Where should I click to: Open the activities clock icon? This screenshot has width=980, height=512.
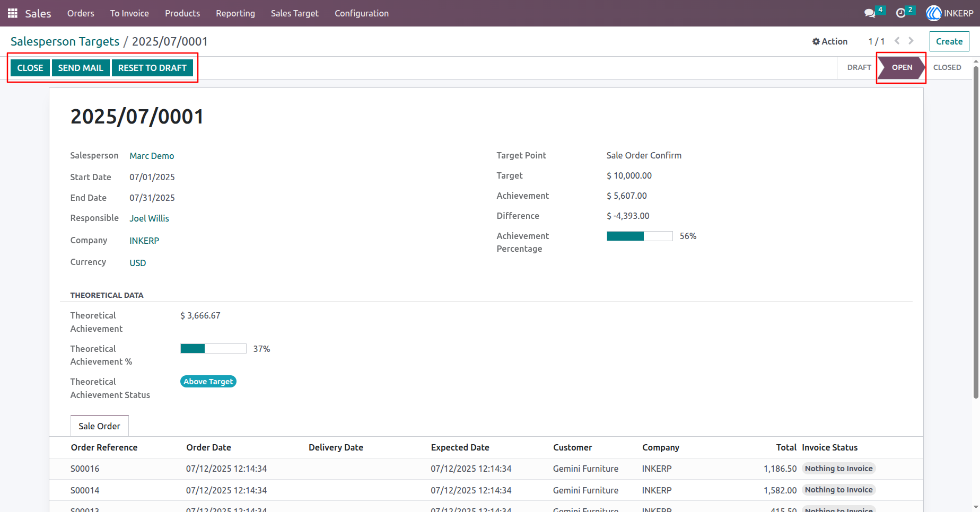(x=900, y=13)
